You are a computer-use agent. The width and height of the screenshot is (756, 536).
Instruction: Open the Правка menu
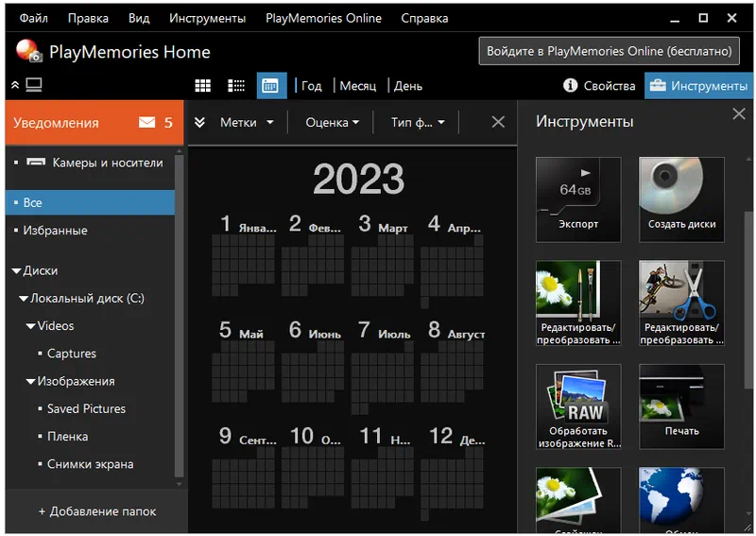(x=88, y=18)
